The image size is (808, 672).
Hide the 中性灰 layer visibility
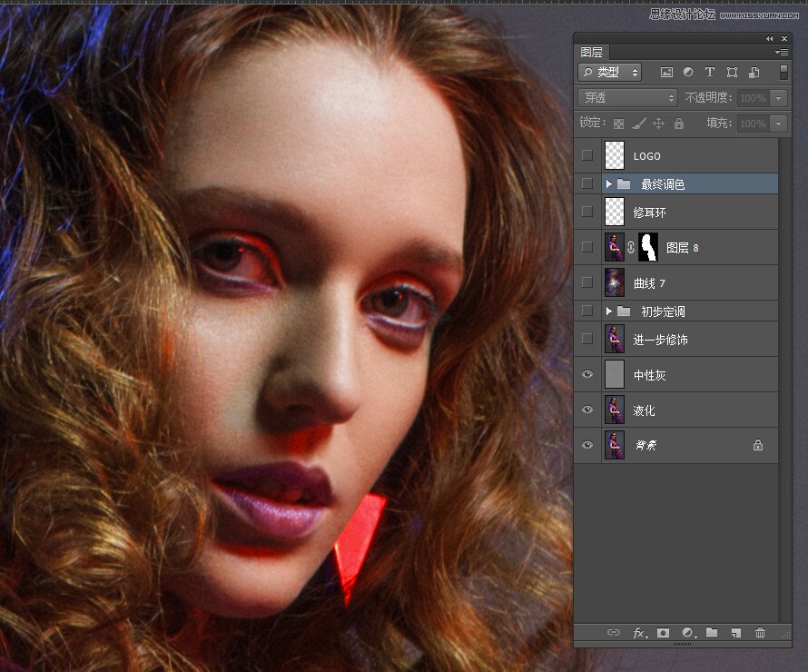[x=587, y=374]
